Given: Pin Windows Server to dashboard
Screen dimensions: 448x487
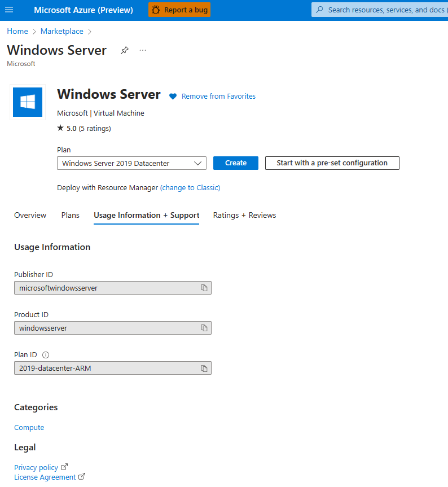Looking at the screenshot, I should [125, 50].
